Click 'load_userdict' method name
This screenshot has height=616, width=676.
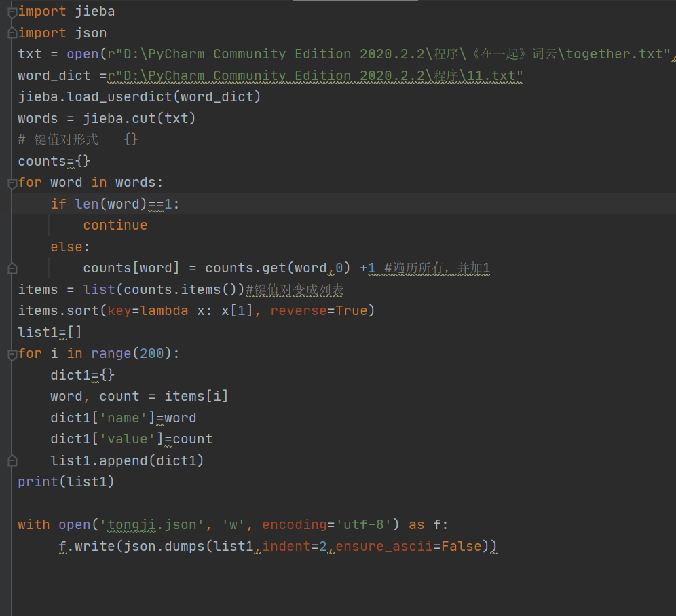(x=119, y=96)
